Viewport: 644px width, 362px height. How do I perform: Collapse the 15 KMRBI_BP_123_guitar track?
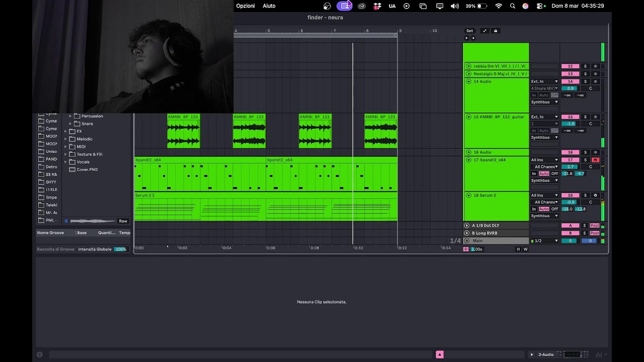[x=468, y=117]
